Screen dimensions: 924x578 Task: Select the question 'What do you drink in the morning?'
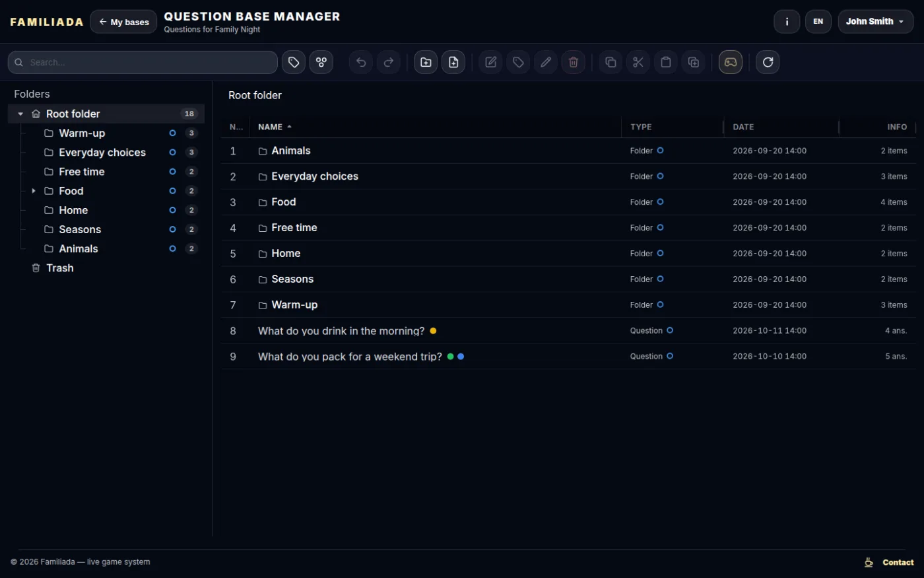568,331
